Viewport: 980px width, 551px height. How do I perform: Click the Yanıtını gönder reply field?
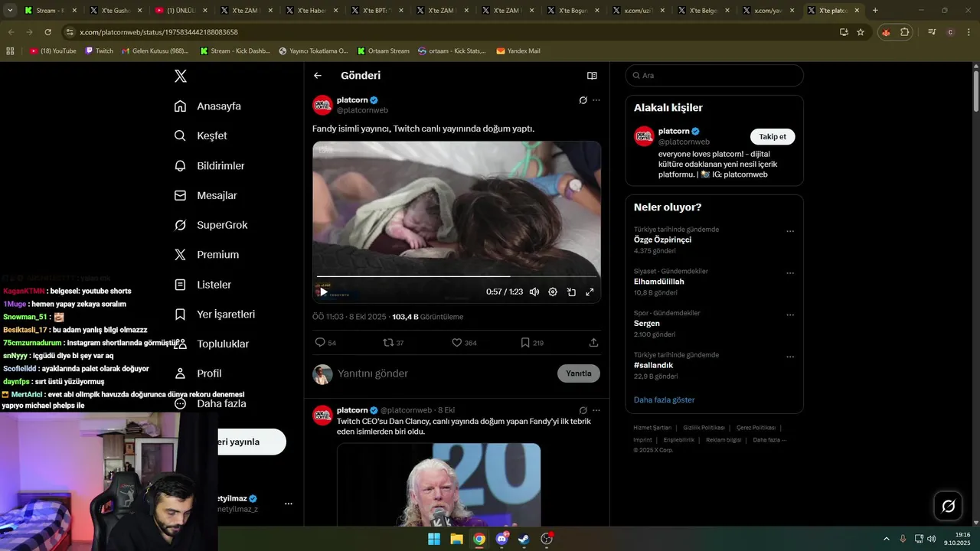point(444,373)
